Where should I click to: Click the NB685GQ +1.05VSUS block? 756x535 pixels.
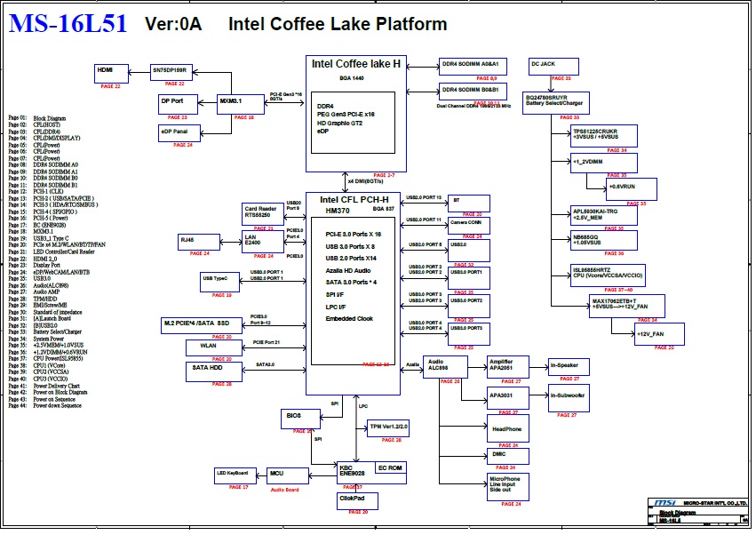pyautogui.click(x=603, y=240)
